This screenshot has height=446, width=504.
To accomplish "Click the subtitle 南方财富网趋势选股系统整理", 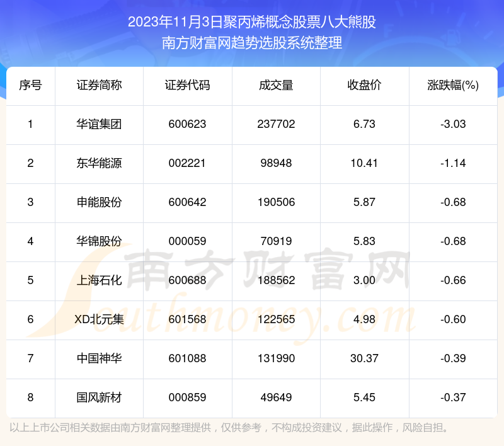I will pos(252,43).
